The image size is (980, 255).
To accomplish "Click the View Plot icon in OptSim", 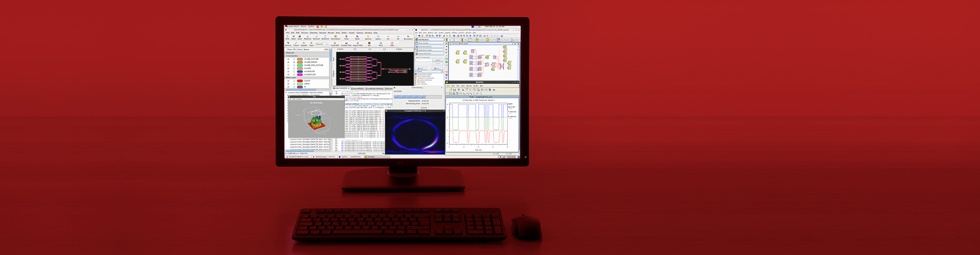I will 491,40.
